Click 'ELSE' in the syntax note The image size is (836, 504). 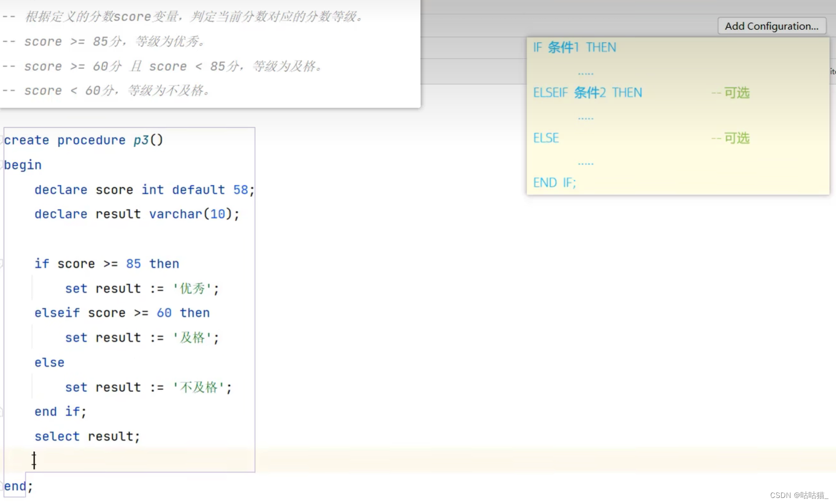click(x=546, y=138)
